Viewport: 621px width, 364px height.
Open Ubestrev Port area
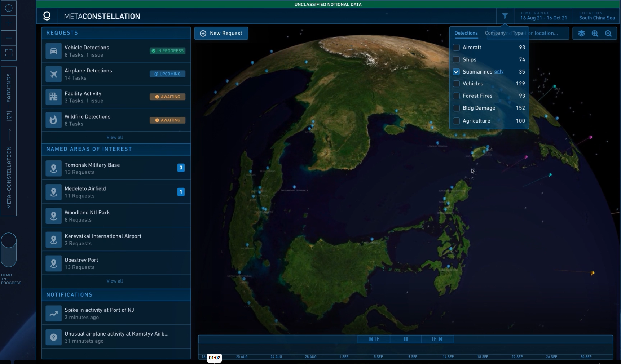pos(116,263)
